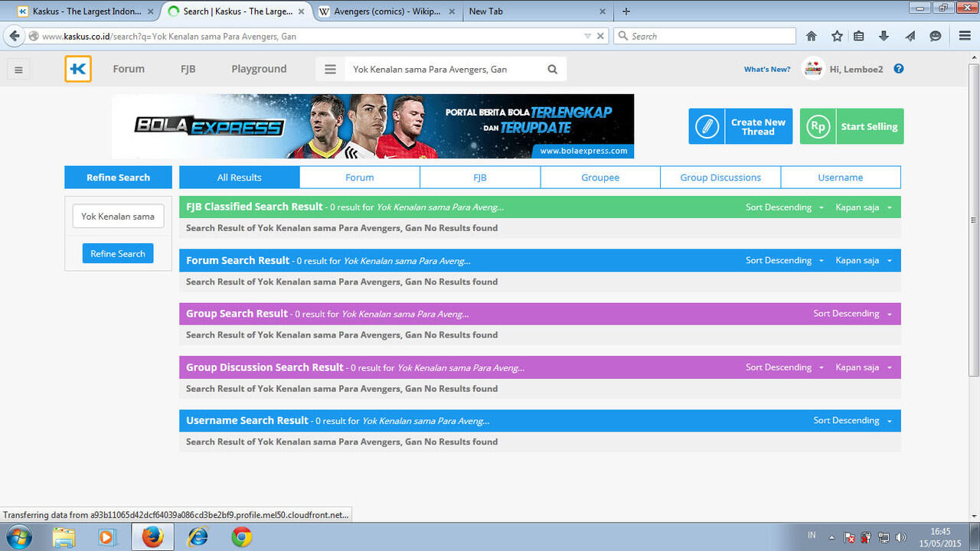Open the What's New? link
Screen dimensions: 980x551
point(767,69)
